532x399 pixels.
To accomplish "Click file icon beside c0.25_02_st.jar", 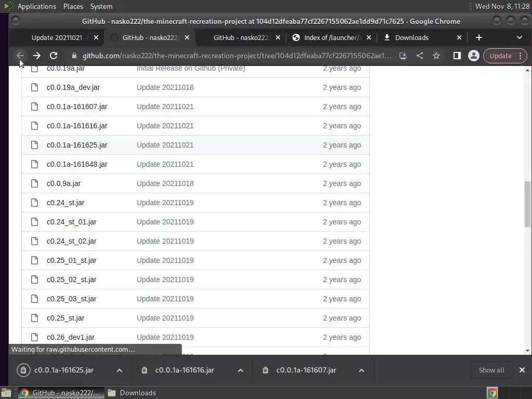I will pos(34,280).
